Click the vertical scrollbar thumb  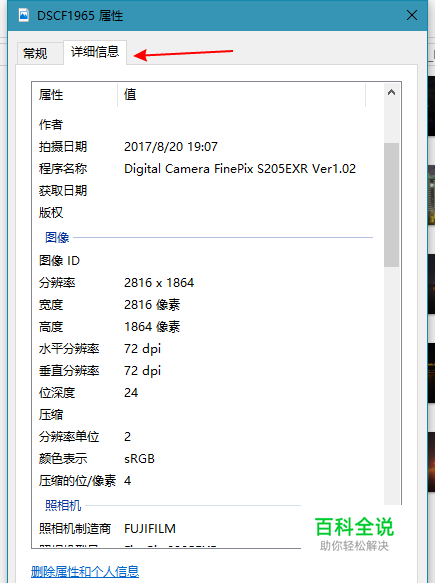pos(391,205)
